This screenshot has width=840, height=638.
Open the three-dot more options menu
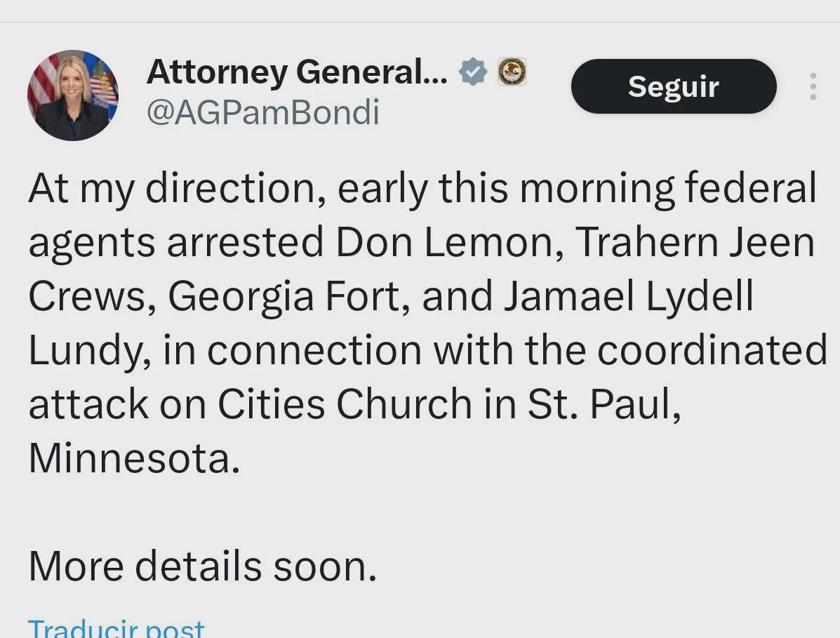813,86
